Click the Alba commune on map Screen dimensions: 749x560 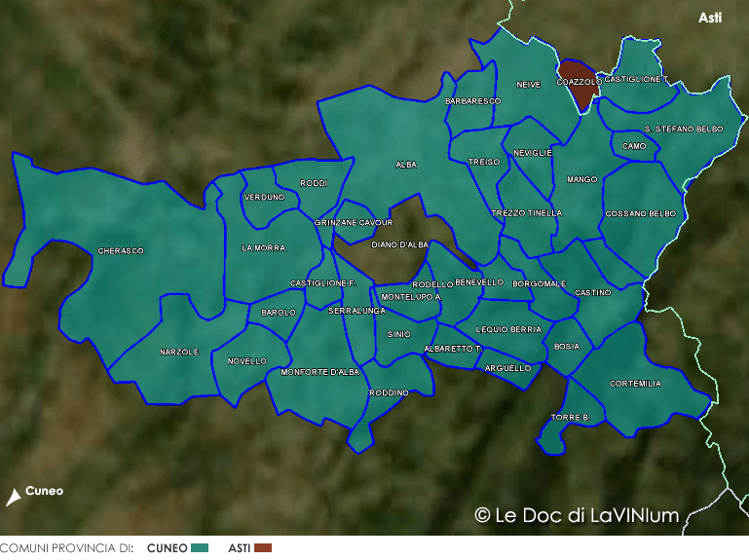click(x=406, y=165)
